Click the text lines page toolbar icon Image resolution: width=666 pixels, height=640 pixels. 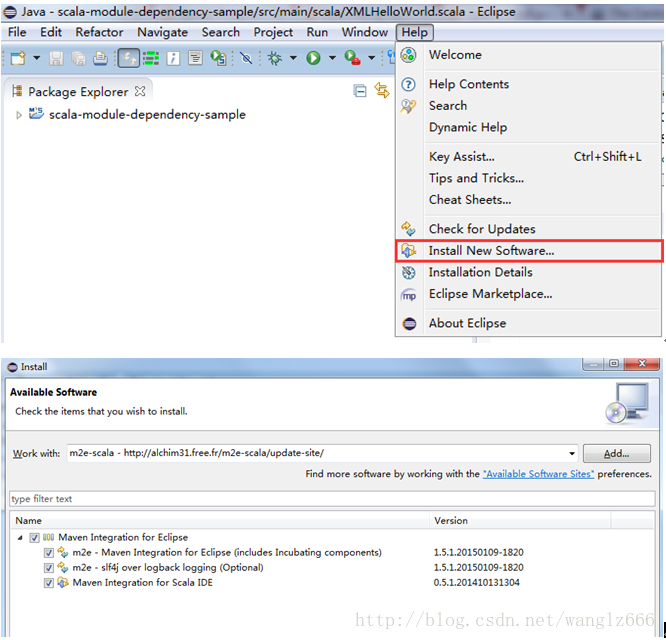click(x=195, y=58)
